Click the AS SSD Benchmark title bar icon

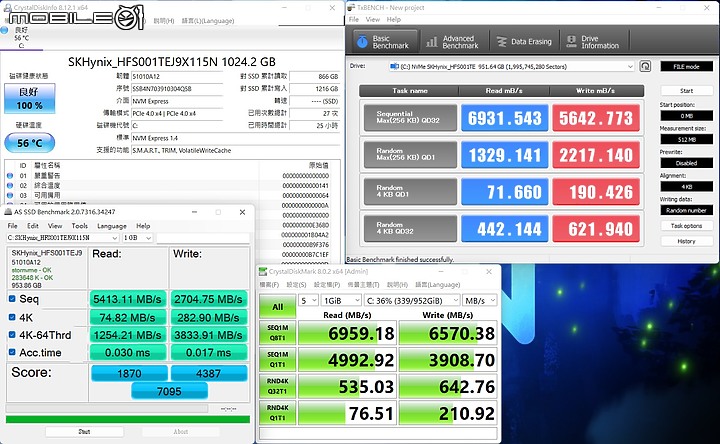(x=8, y=212)
